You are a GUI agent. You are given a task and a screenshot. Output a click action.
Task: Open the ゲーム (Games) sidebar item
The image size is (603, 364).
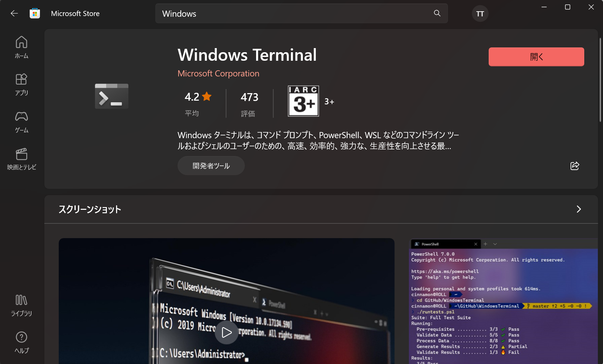pyautogui.click(x=22, y=122)
